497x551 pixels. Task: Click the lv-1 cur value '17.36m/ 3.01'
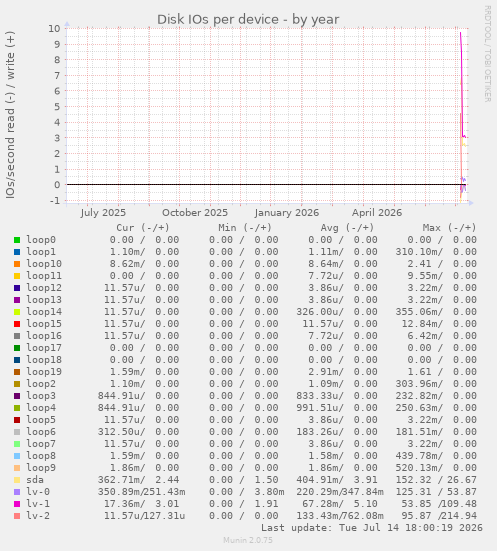tap(141, 504)
